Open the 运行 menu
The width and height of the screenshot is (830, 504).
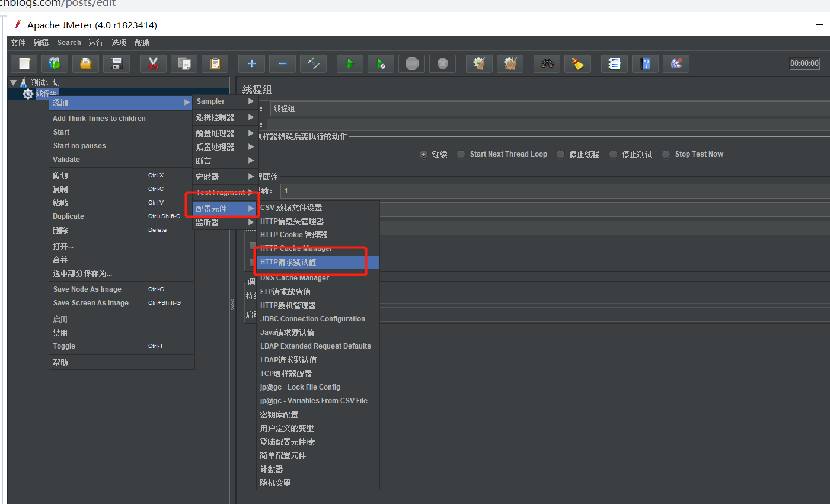point(95,43)
